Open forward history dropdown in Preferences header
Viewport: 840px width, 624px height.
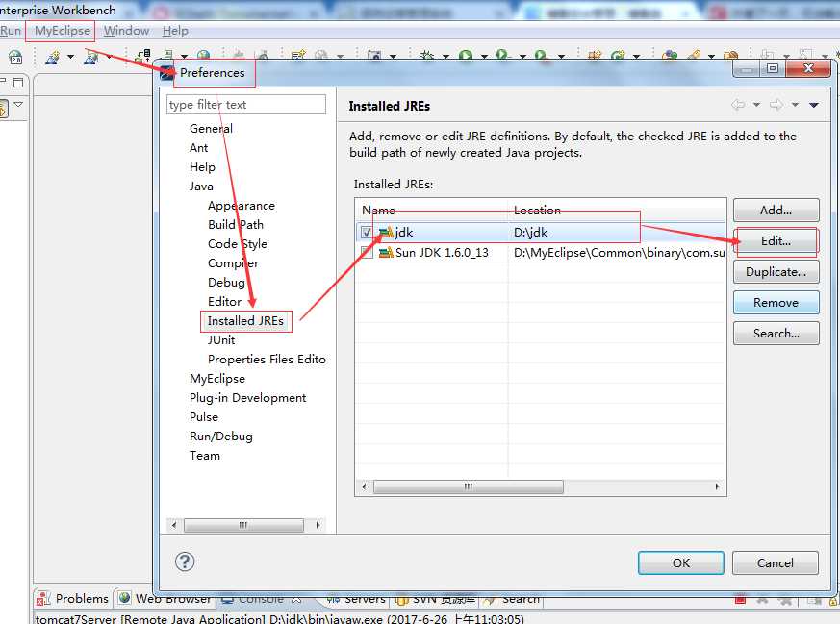click(795, 105)
